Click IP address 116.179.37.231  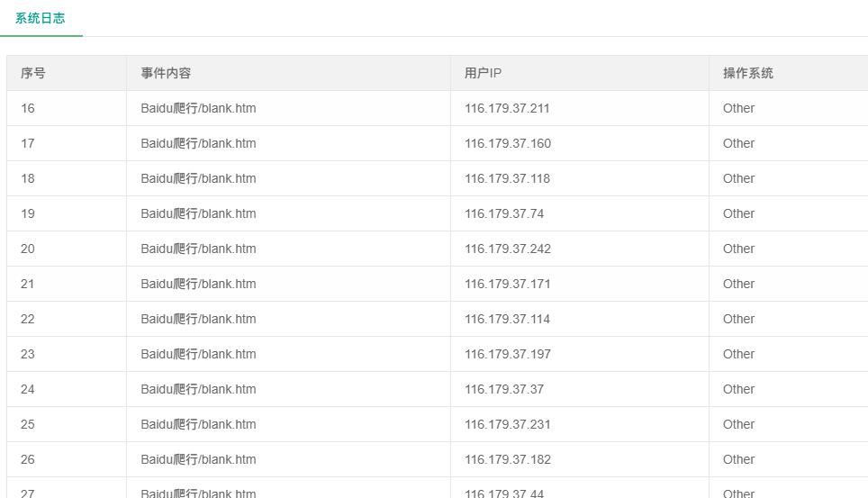coord(508,424)
